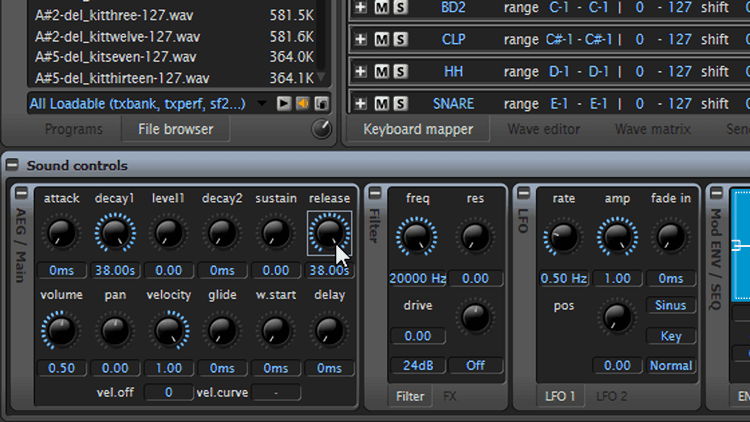The width and height of the screenshot is (750, 422).
Task: Click the LFO rate knob
Action: (x=563, y=237)
